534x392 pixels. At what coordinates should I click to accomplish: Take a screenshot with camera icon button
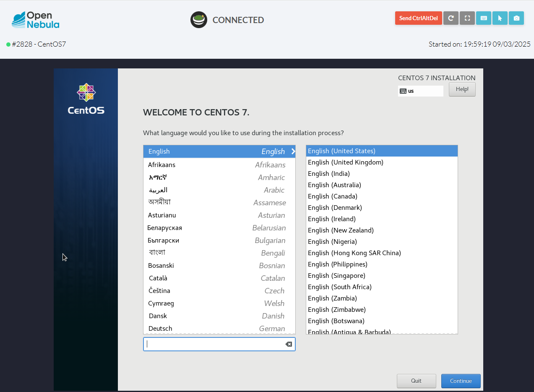tap(516, 18)
